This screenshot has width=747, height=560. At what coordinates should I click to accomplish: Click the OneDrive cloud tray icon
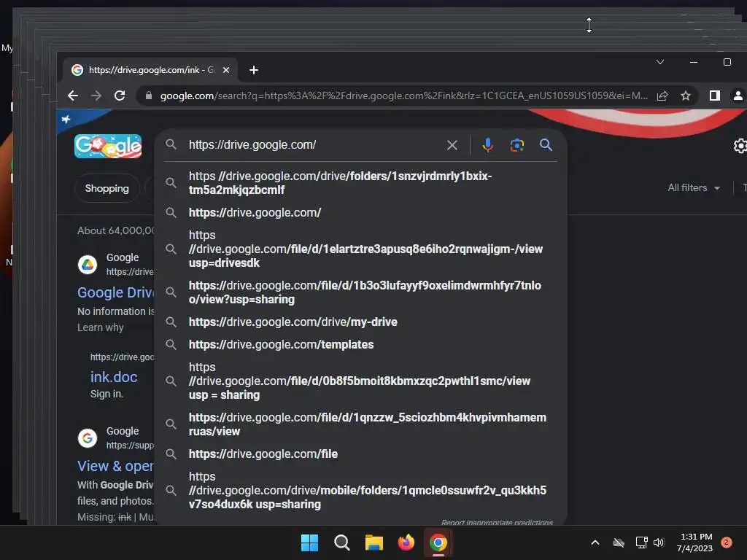[x=619, y=542]
